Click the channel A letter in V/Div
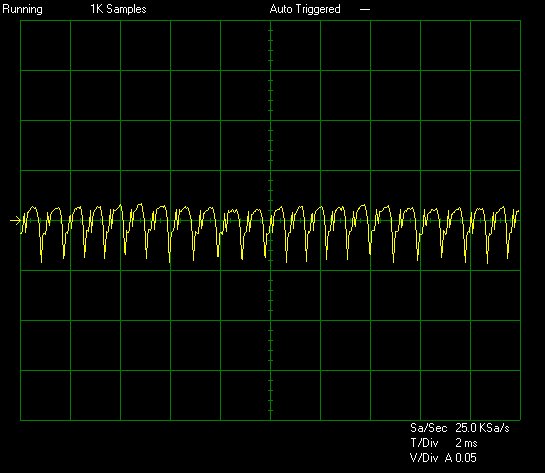 click(448, 458)
